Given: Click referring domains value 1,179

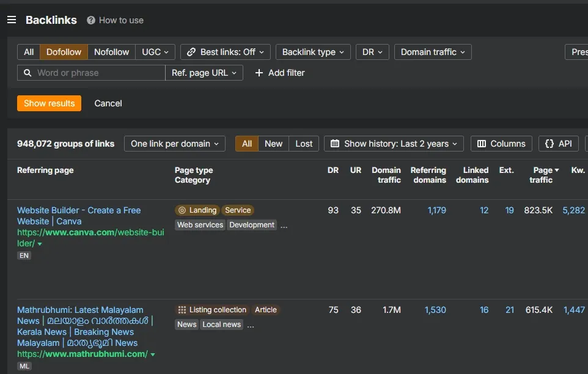Looking at the screenshot, I should 437,210.
